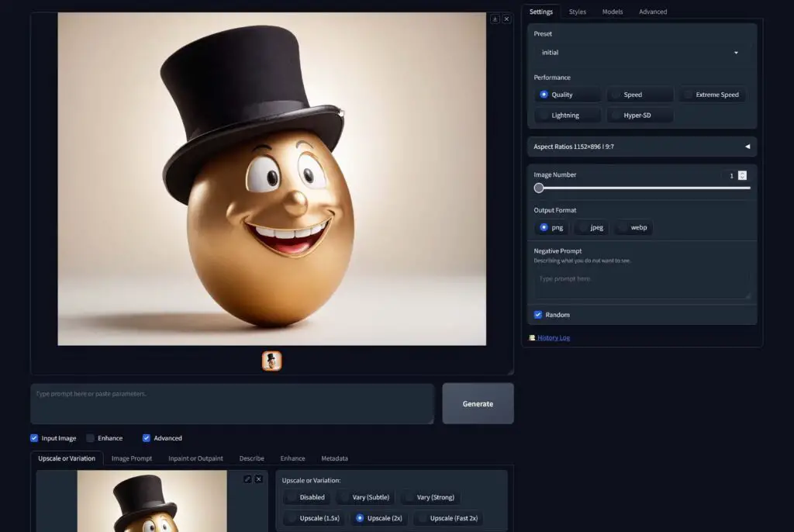Screen dimensions: 794x532
Task: Focus the main prompt text box
Action: (233, 403)
